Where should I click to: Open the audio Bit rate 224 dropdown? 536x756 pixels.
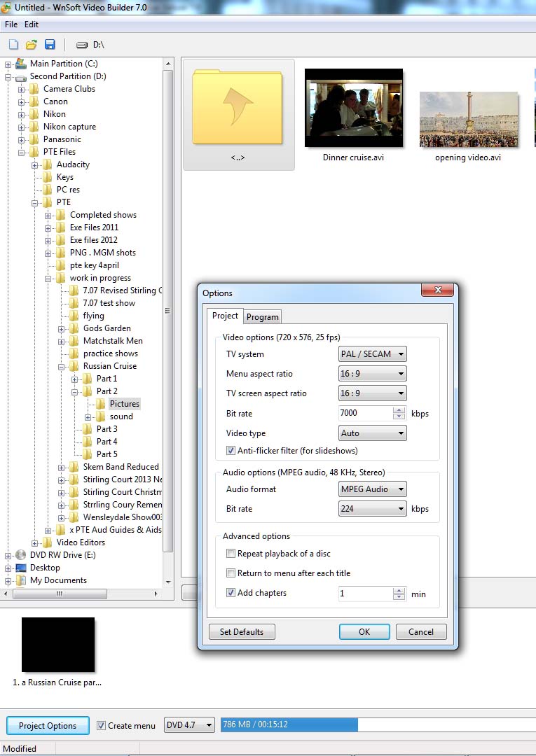(373, 509)
